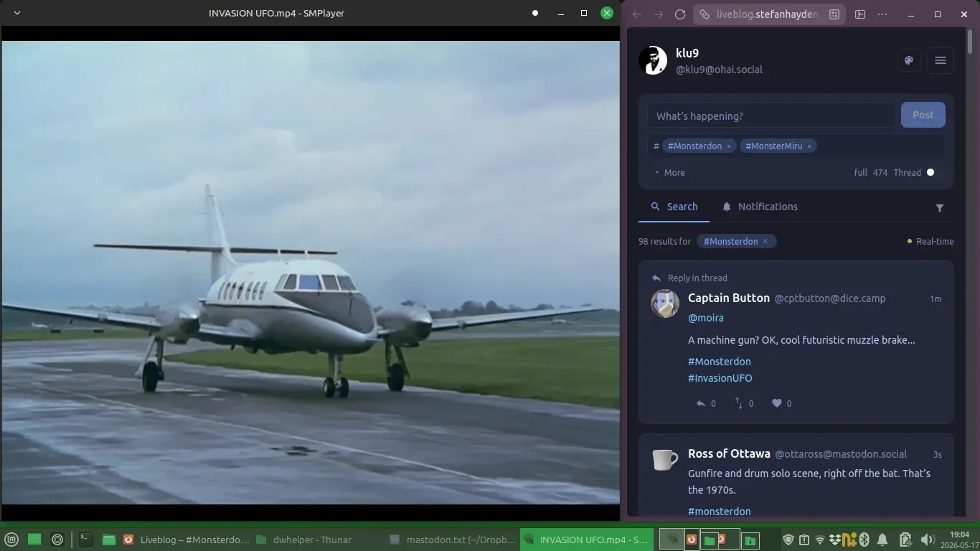Reload the Liveblog page
The height and width of the screenshot is (551, 980).
[680, 14]
